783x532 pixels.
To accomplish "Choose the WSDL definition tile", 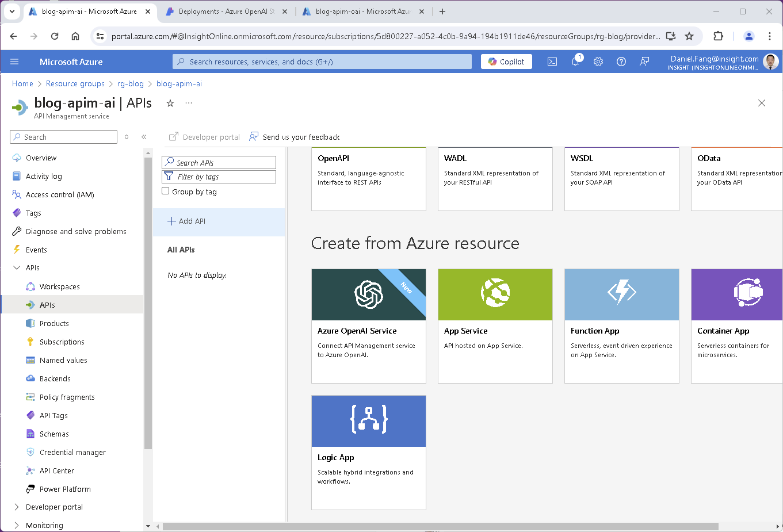I will (622, 179).
